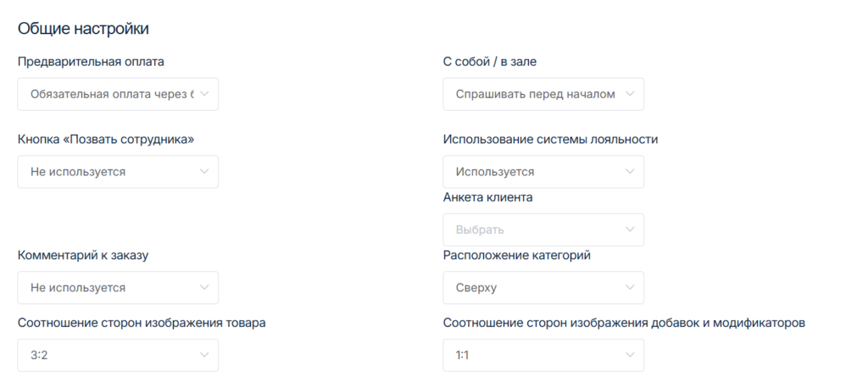Click the chevron beside the Сверху value
This screenshot has height=392, width=868.
click(x=629, y=288)
